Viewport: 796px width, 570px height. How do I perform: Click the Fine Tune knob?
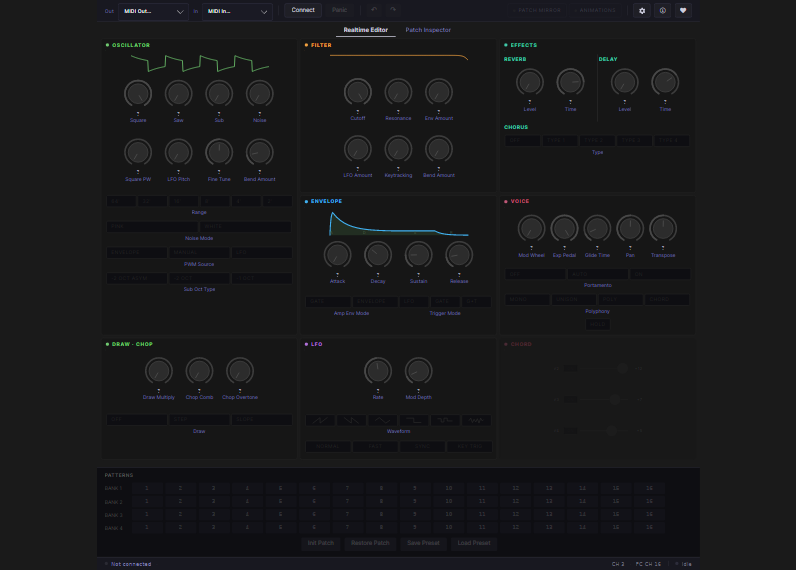(x=219, y=153)
